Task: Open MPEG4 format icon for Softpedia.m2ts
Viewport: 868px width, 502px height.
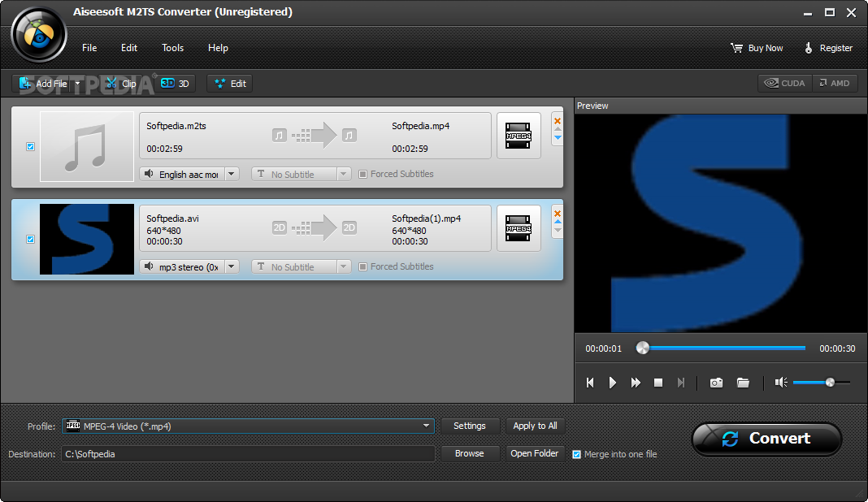Action: 519,136
